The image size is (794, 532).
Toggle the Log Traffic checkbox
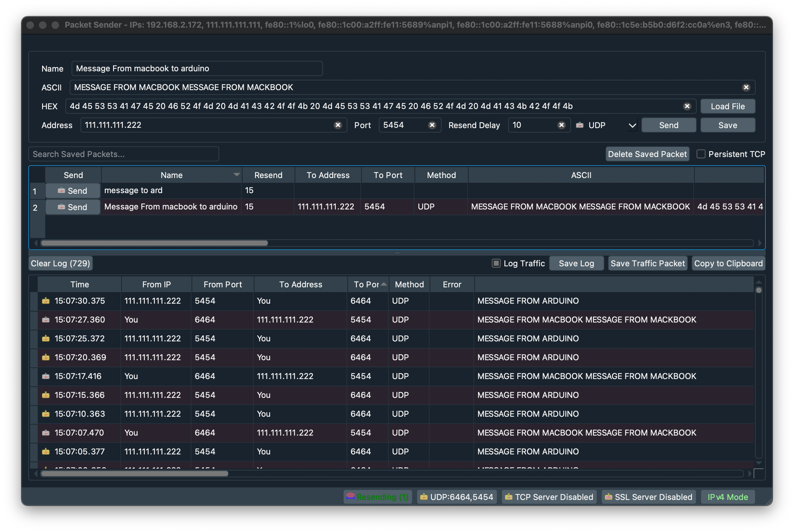pos(496,263)
